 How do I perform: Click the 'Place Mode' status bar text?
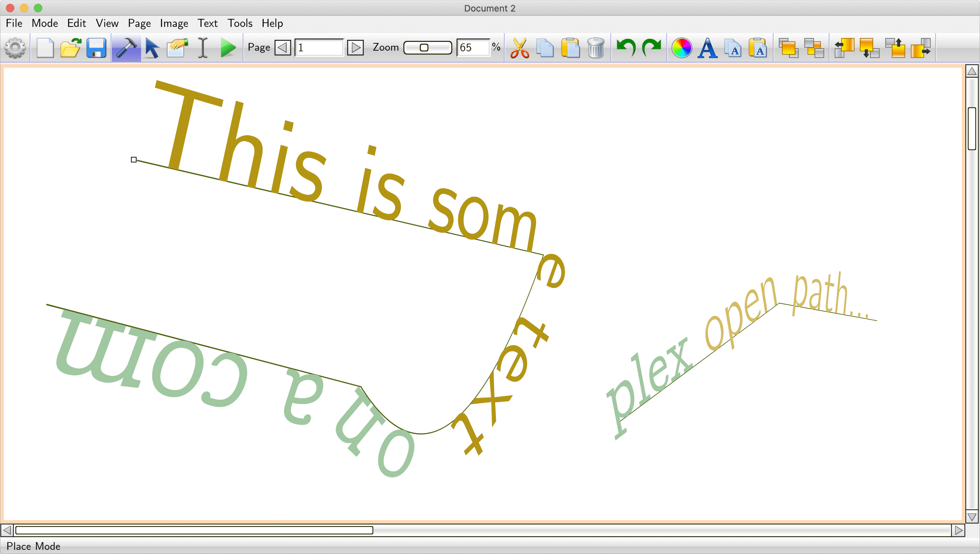coord(34,546)
